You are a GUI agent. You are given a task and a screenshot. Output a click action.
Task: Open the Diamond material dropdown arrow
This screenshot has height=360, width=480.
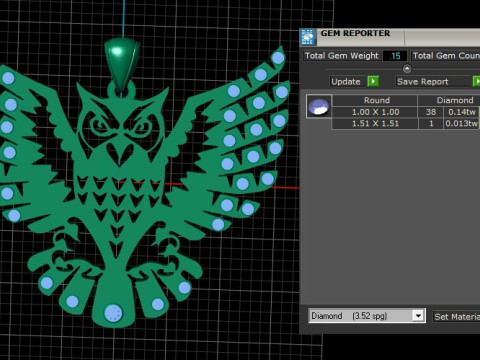click(418, 315)
